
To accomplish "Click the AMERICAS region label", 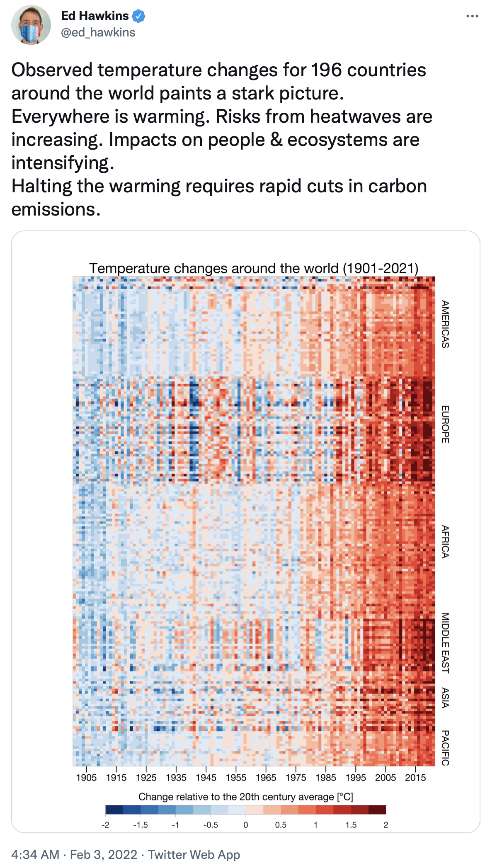I will [x=445, y=324].
